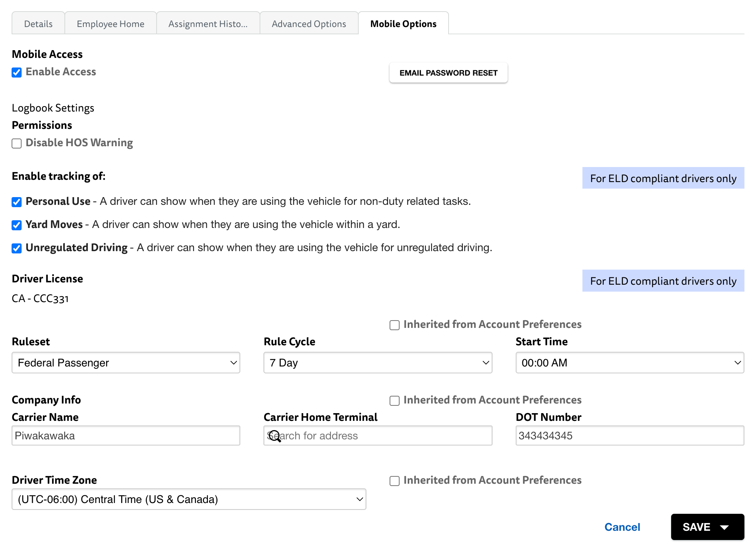This screenshot has height=557, width=756.
Task: Switch to the Employee Home tab
Action: 111,24
